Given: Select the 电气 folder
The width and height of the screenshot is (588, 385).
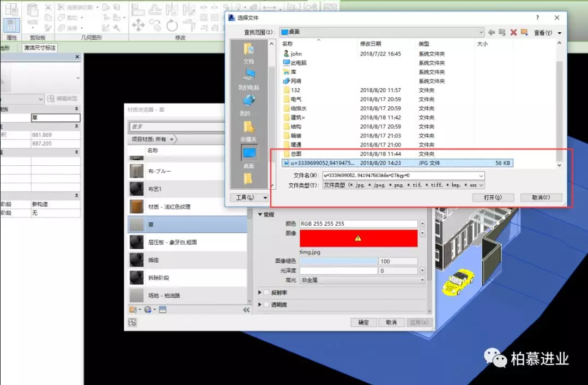Looking at the screenshot, I should coord(296,99).
